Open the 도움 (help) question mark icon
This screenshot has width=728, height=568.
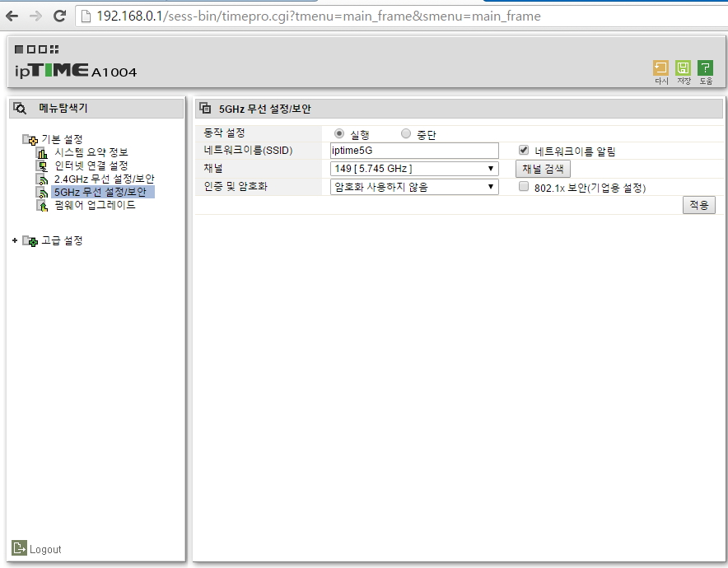point(705,68)
